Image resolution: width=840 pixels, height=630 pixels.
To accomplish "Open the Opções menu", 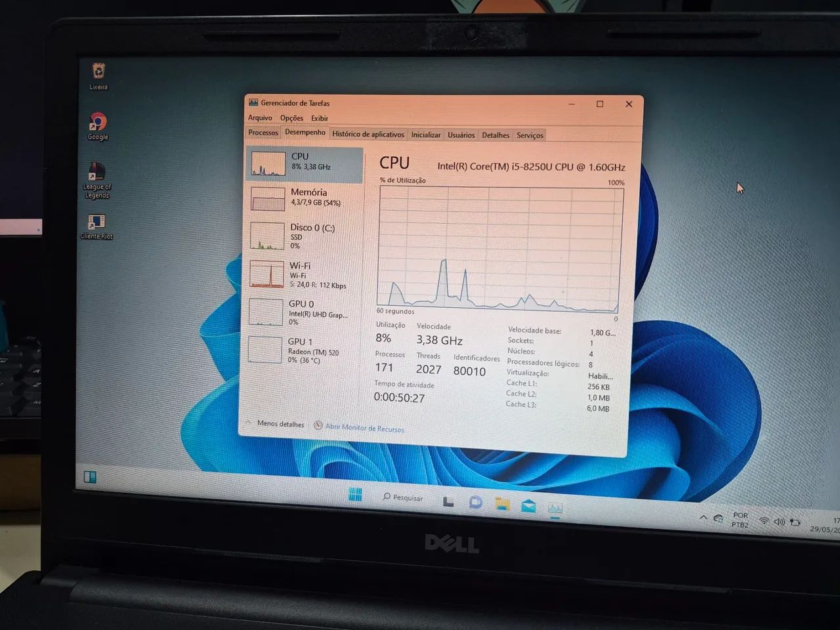I will click(291, 117).
